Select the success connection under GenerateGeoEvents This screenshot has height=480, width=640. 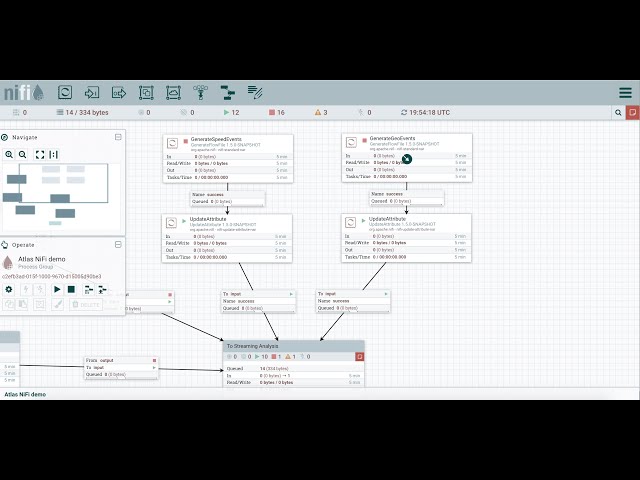tap(407, 198)
